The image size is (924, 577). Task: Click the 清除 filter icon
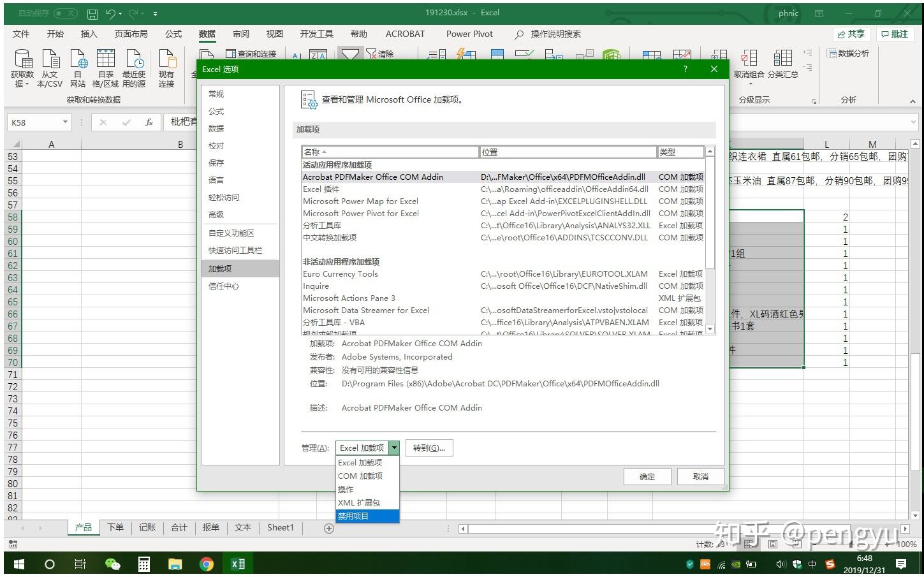point(380,54)
